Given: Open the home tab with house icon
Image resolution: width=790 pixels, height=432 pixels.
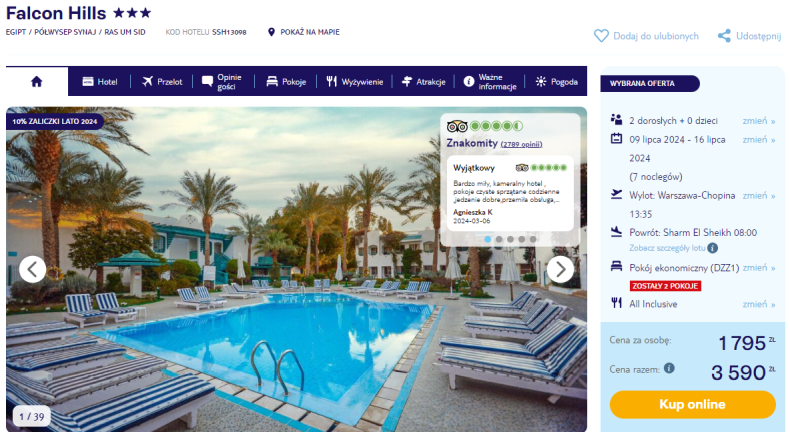Looking at the screenshot, I should [37, 81].
